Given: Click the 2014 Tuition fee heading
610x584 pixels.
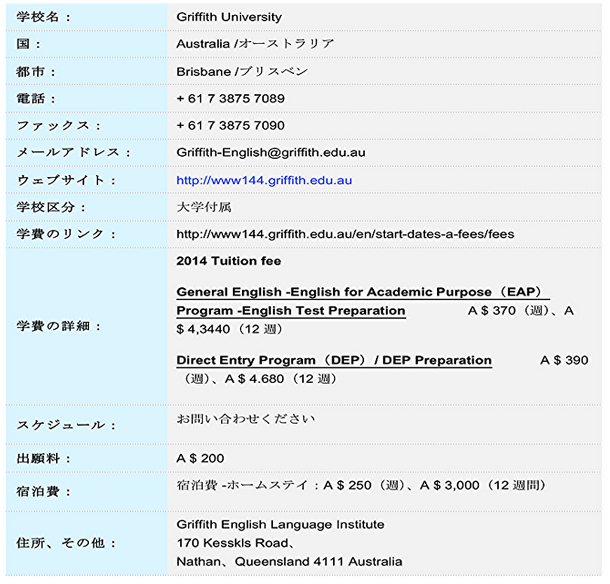Looking at the screenshot, I should [x=229, y=261].
